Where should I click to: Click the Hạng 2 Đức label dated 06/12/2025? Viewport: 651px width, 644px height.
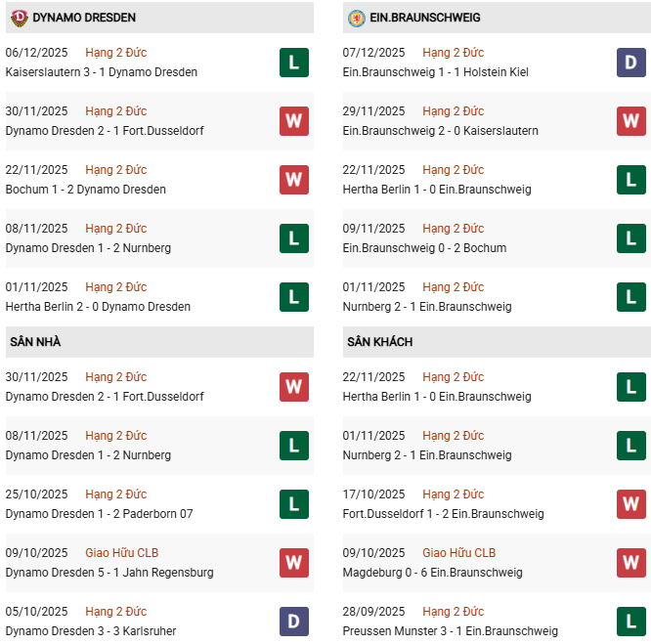(115, 53)
